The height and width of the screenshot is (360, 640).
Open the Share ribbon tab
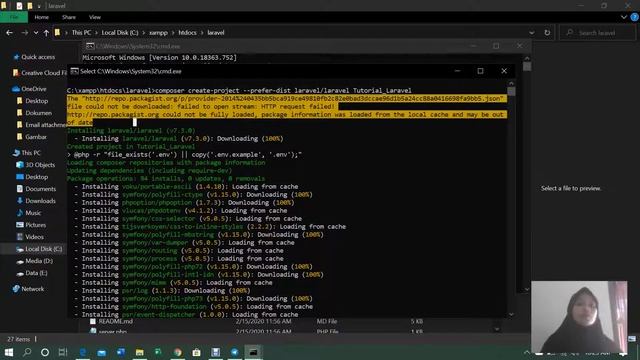click(69, 17)
